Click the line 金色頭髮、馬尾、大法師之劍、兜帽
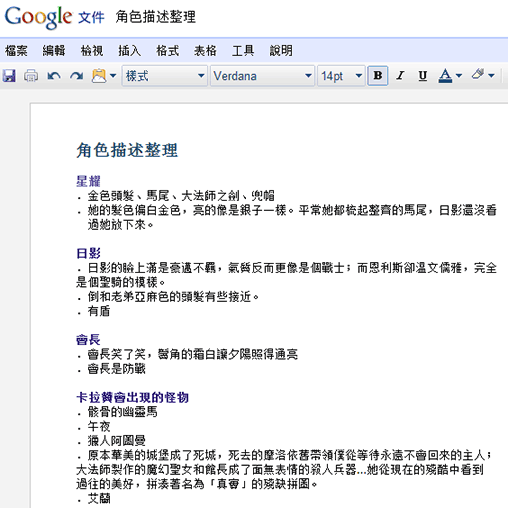This screenshot has width=508, height=508. pos(181,196)
